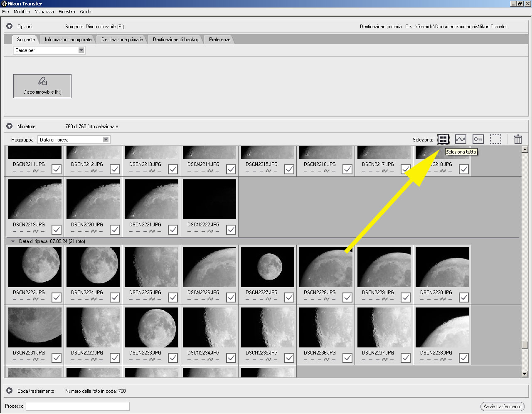Uncheck the DSCN2233.JPG checkbox
532x414 pixels.
click(173, 357)
